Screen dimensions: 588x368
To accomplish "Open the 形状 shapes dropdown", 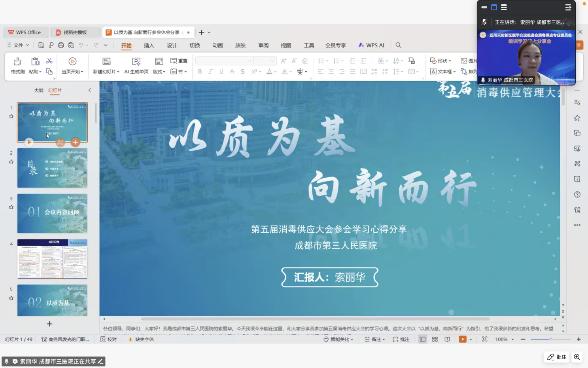I will (x=441, y=61).
